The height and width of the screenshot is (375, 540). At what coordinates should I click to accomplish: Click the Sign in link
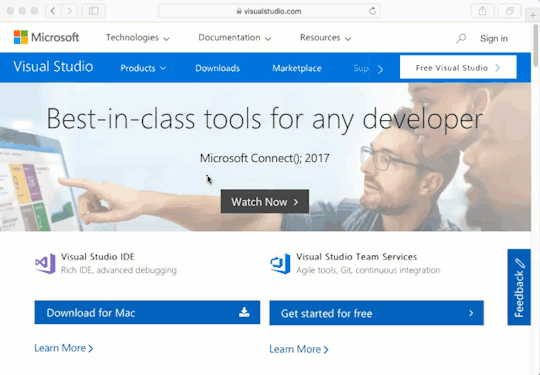pos(494,38)
